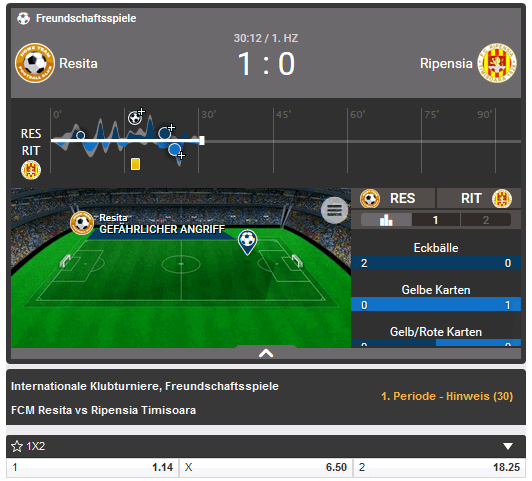532x481 pixels.
Task: Click the ball location pin on pitch
Action: pyautogui.click(x=247, y=242)
